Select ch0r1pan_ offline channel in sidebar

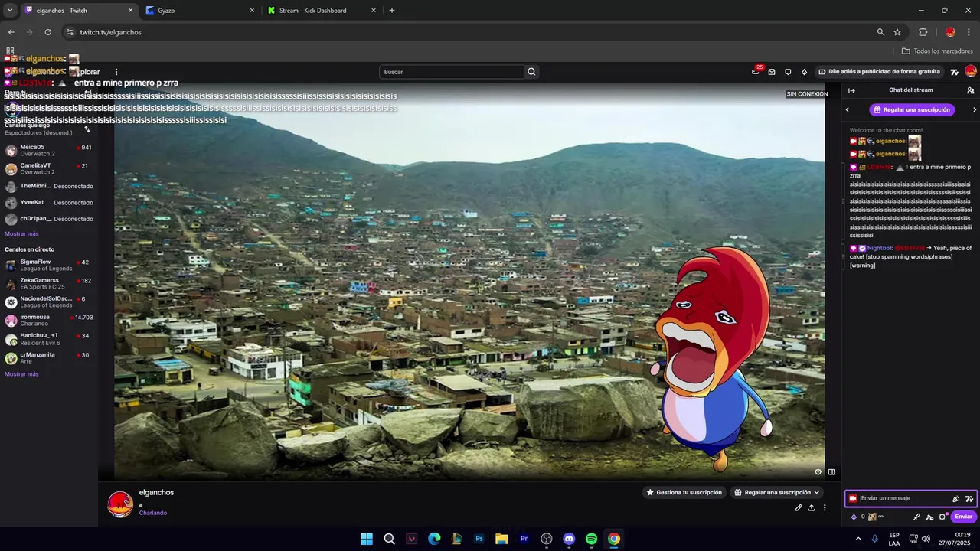coord(49,219)
